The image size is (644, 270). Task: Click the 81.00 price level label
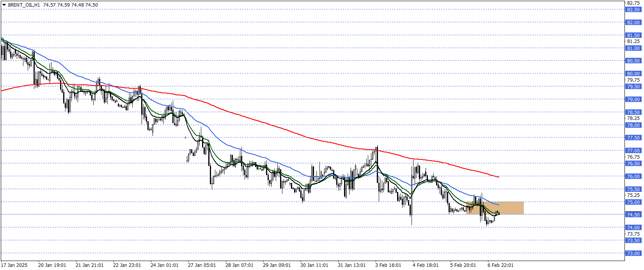(x=633, y=48)
